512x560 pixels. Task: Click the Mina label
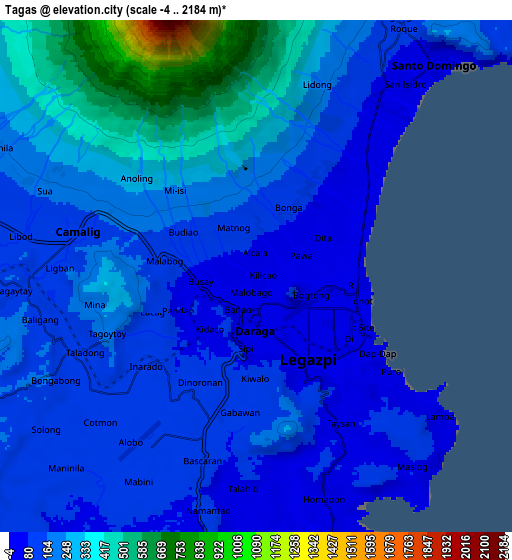[x=95, y=305]
